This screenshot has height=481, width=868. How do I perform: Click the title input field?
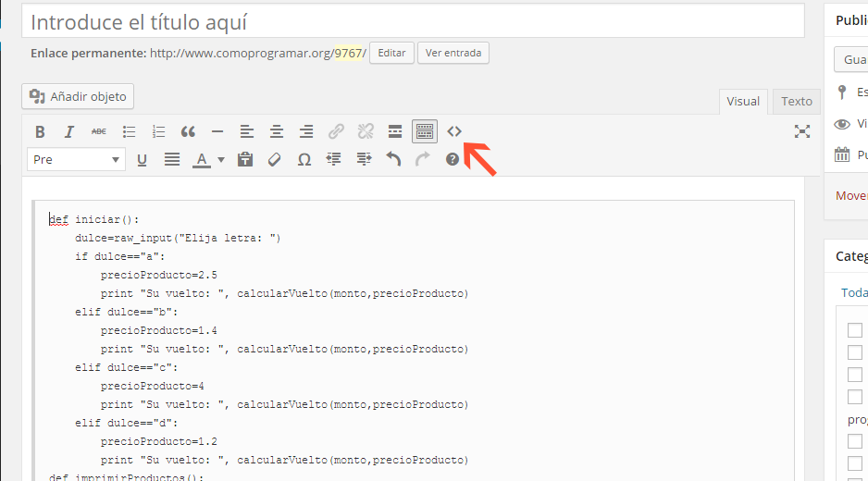point(413,22)
